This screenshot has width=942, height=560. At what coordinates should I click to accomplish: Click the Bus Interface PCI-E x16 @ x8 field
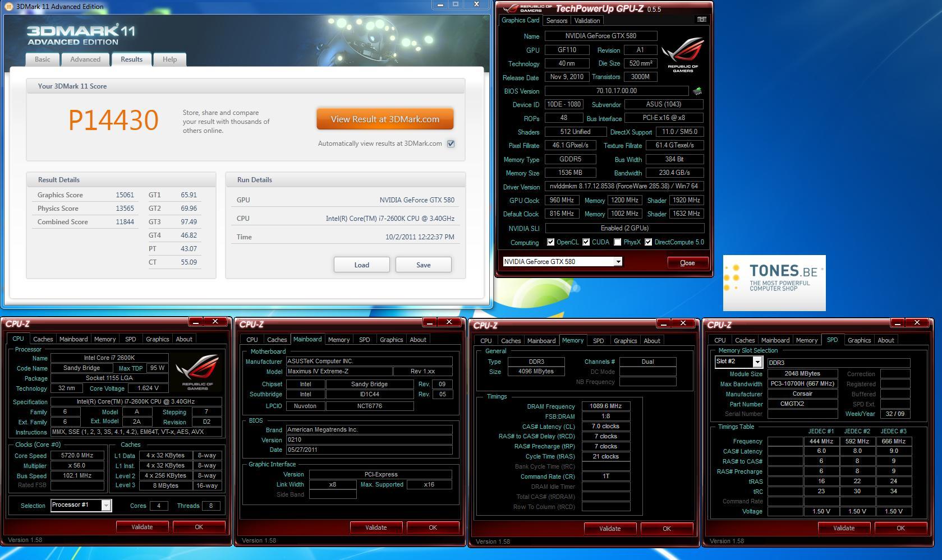[x=664, y=118]
